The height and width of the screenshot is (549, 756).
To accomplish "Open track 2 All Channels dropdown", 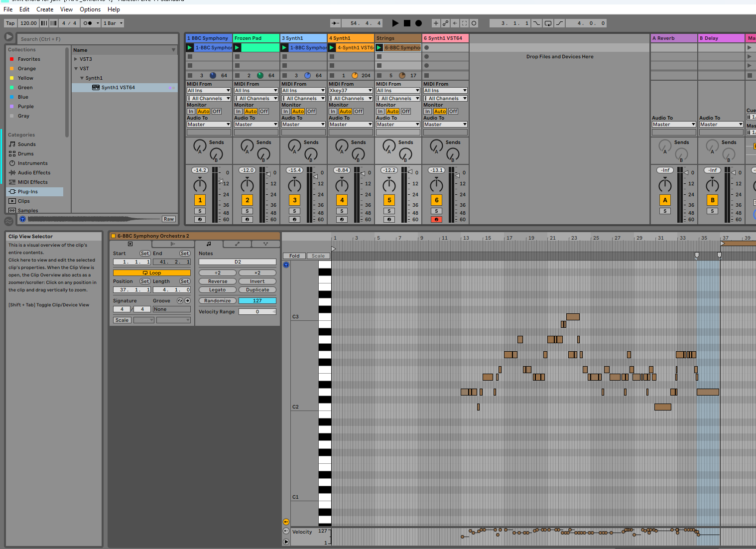I will [x=256, y=98].
